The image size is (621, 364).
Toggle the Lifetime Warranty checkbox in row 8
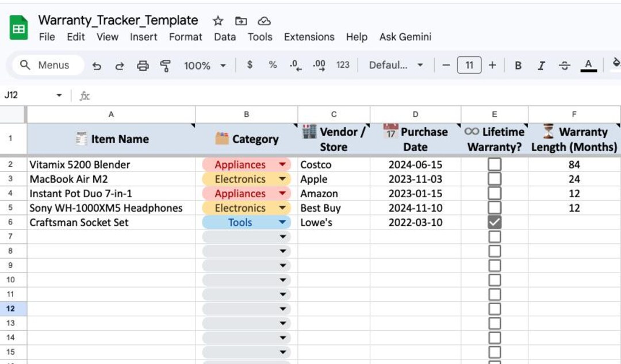point(494,251)
